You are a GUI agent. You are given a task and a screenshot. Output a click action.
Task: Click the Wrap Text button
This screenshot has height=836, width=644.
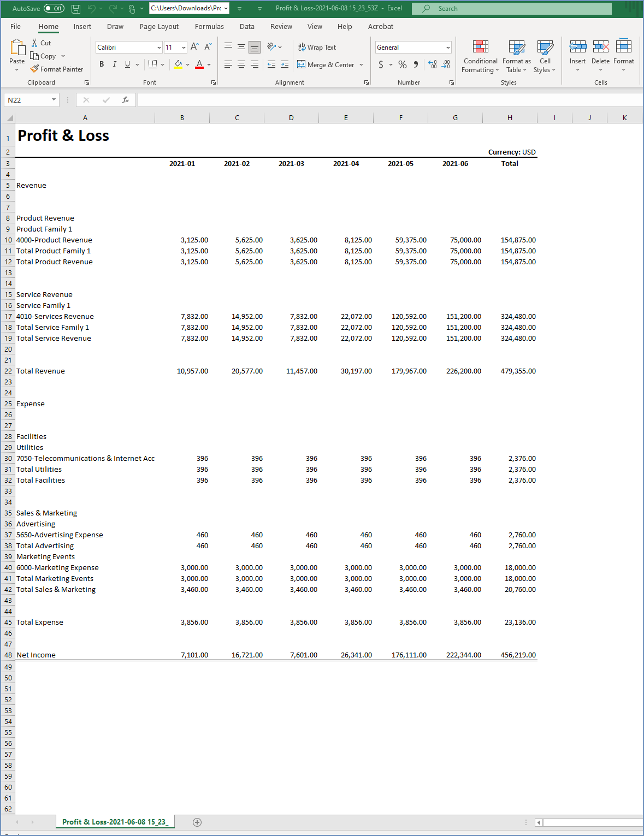317,48
